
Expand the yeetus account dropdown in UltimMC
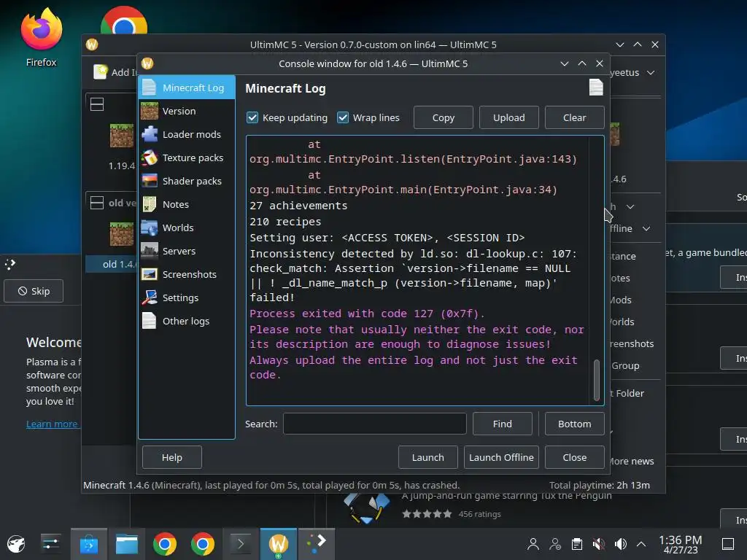tap(651, 72)
